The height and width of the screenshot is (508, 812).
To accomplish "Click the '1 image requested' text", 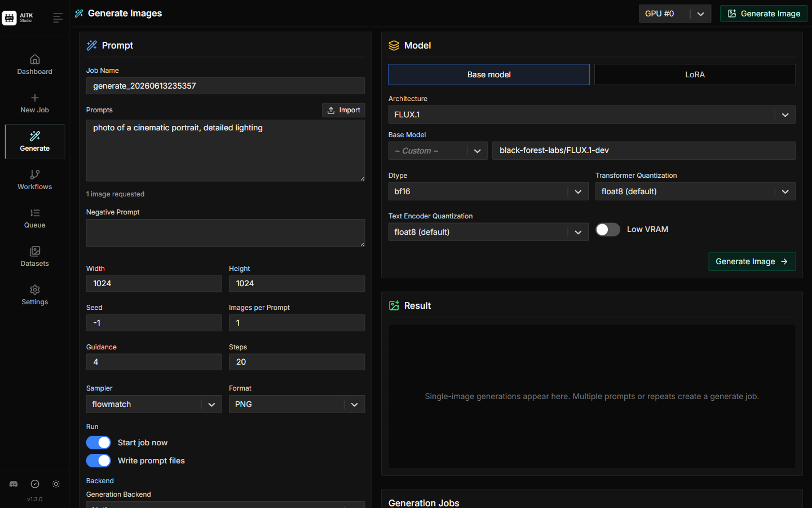I will [x=116, y=194].
